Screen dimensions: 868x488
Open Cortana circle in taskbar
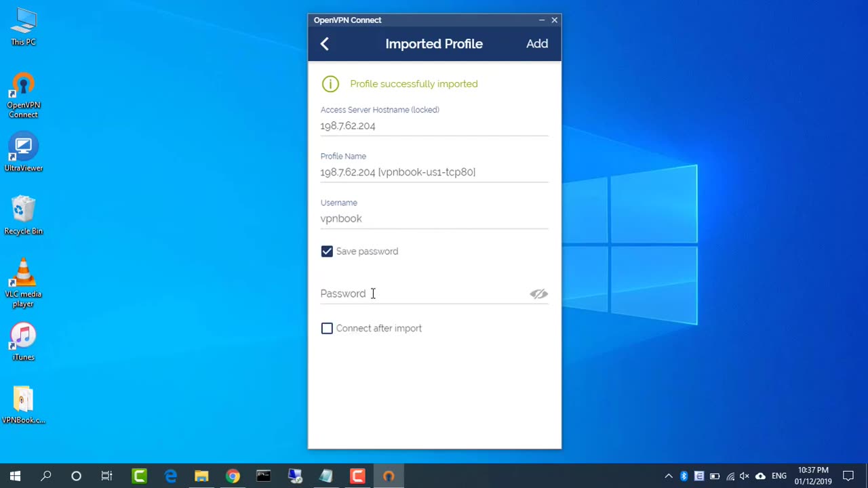tap(76, 476)
